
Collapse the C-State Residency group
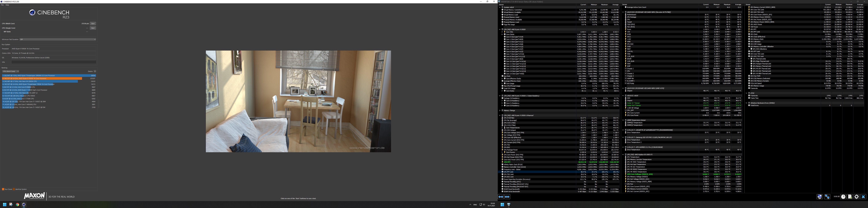click(x=500, y=96)
